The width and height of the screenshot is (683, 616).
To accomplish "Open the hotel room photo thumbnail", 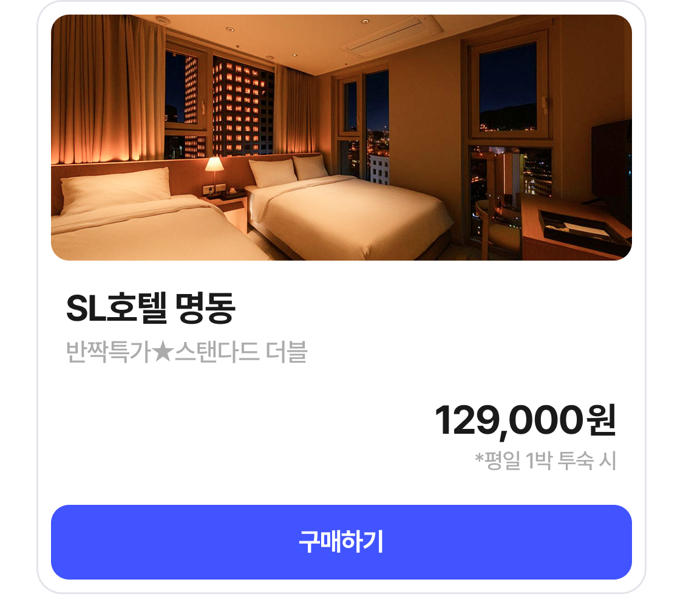I will tap(341, 137).
